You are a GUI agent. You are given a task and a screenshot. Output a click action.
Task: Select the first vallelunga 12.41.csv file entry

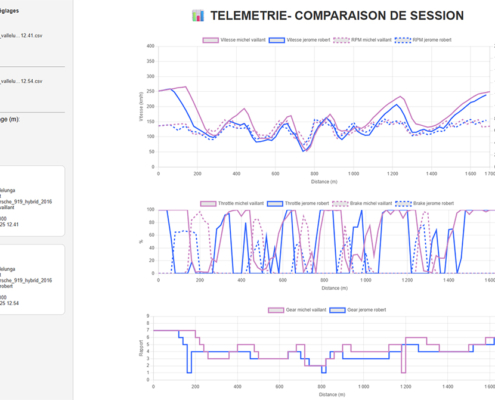click(x=21, y=36)
